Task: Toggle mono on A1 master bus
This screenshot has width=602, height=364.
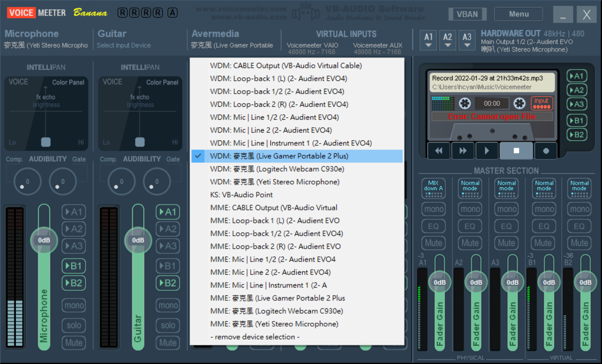Action: tap(434, 209)
